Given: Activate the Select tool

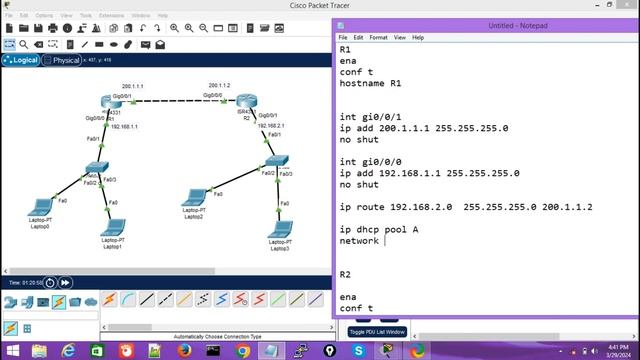Looking at the screenshot, I should (x=9, y=44).
